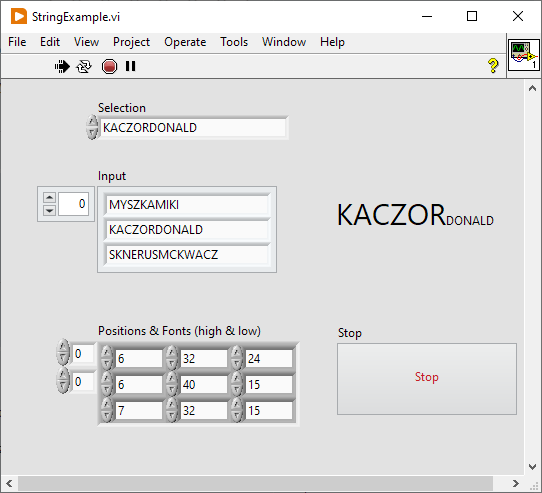Open the Edit menu

tap(50, 42)
